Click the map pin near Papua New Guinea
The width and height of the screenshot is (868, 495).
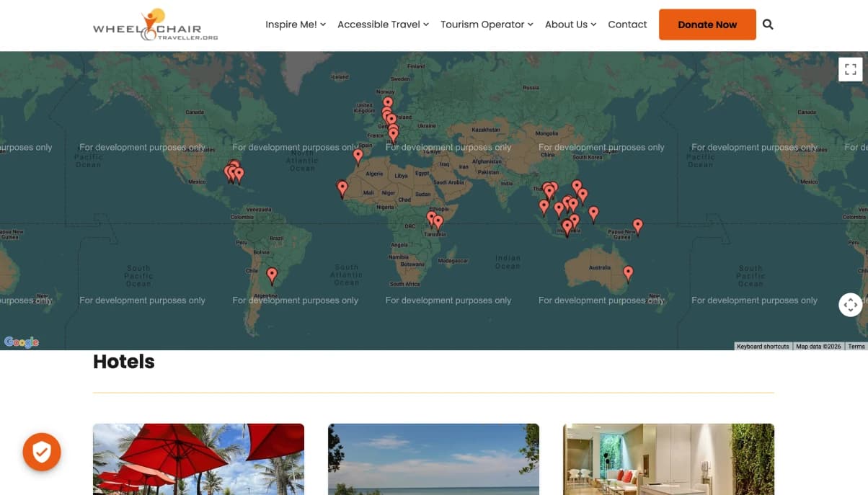(x=637, y=226)
